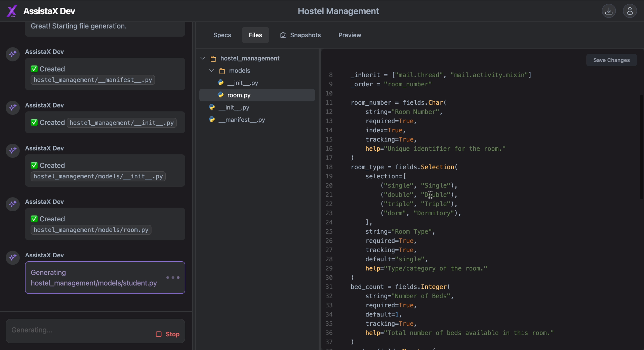
Task: Click the AssistaX Dev brand text
Action: tap(49, 11)
